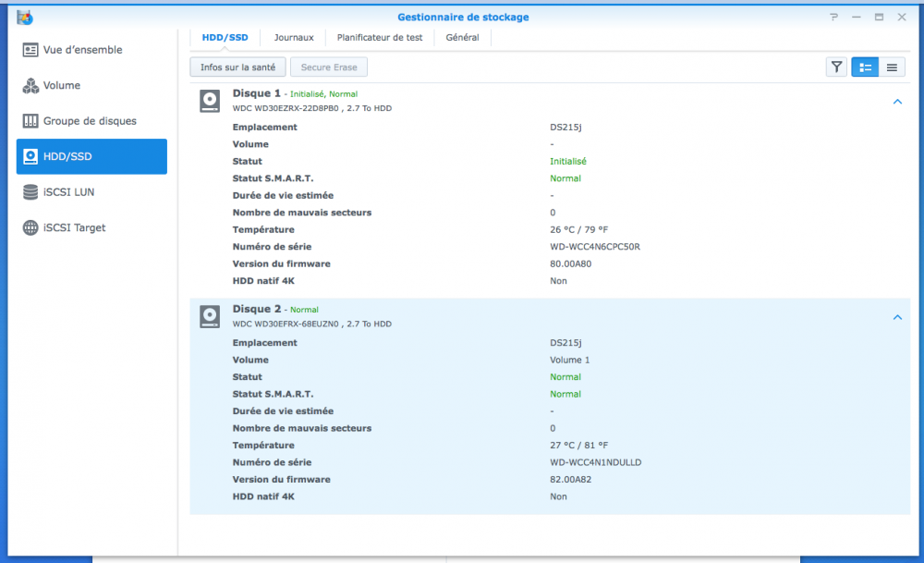Collapse Disque 2 details chevron
Viewport: 924px width, 563px height.
pos(897,317)
